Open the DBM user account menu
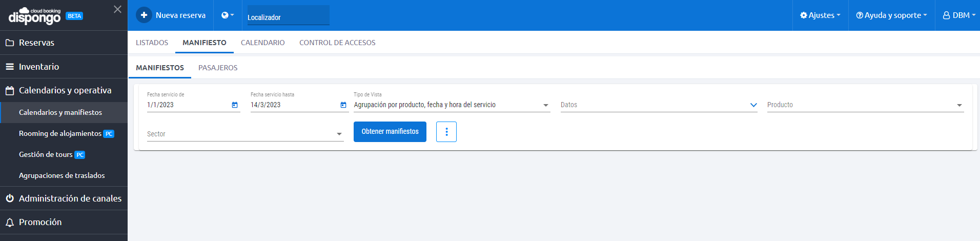 click(958, 15)
